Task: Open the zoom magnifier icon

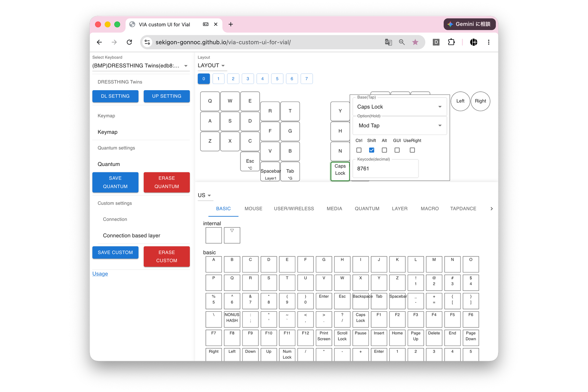Action: tap(402, 42)
